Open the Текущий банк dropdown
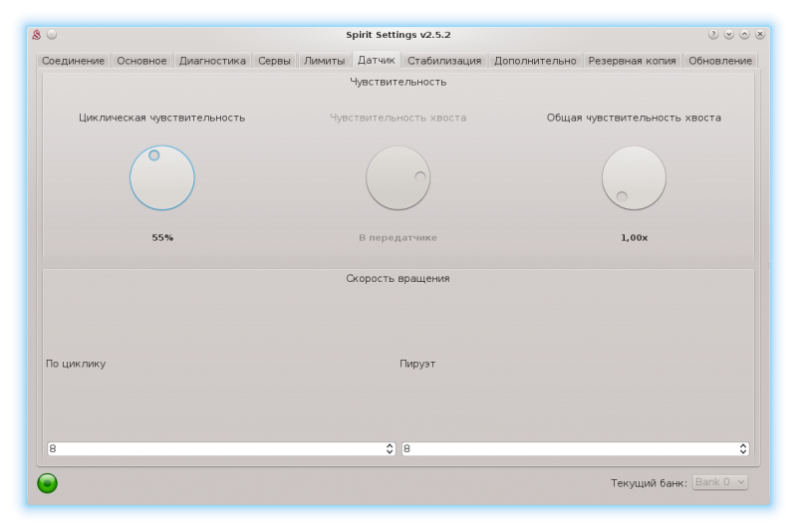 (719, 482)
